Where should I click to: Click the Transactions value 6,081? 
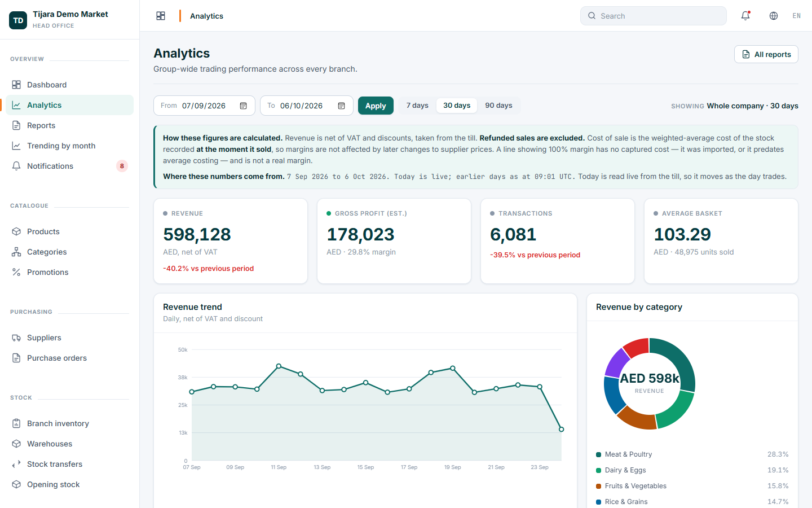point(513,234)
